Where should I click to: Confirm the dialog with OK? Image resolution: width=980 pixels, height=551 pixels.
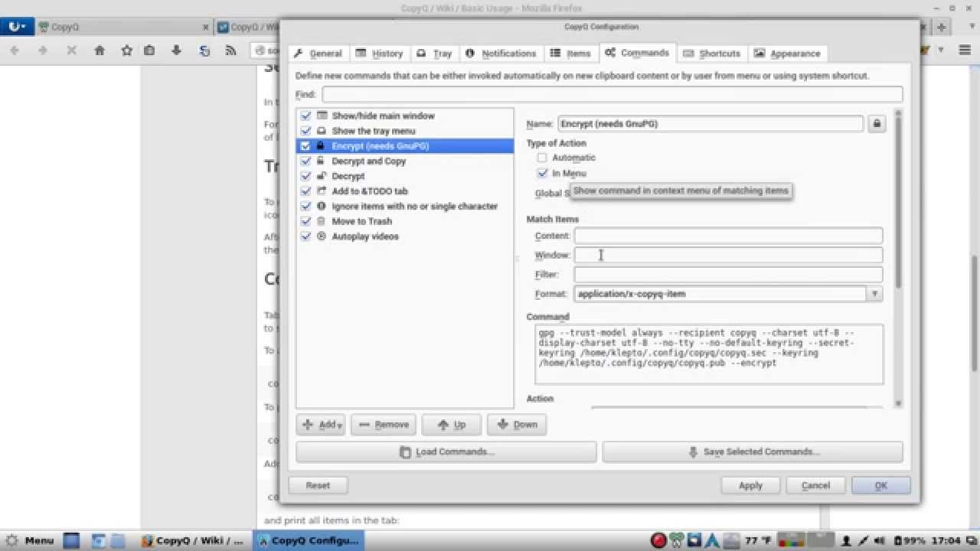pos(880,485)
